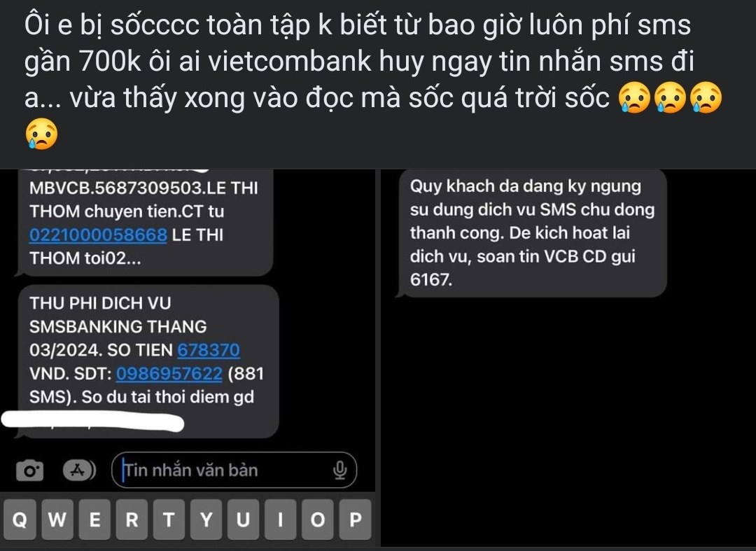Tap the E key on keyboard
The height and width of the screenshot is (551, 756).
94,519
